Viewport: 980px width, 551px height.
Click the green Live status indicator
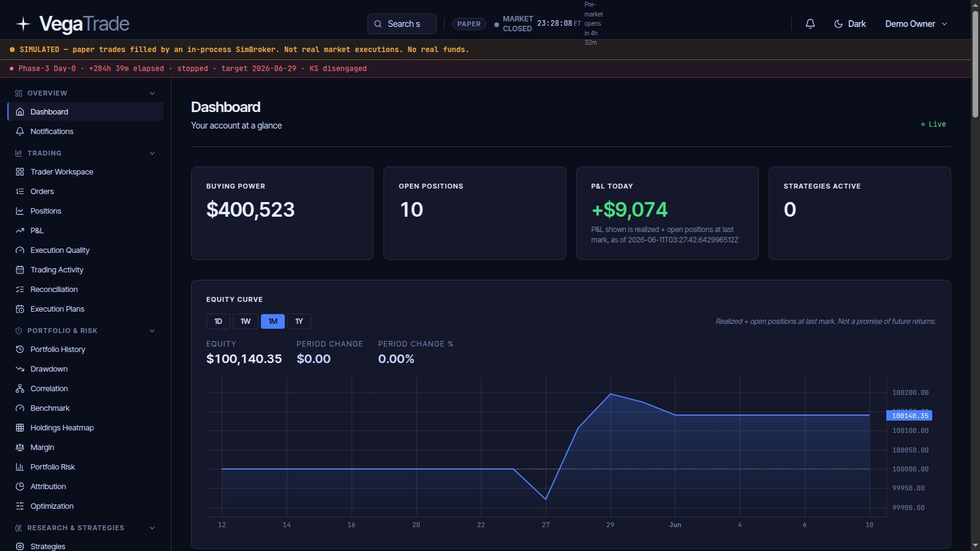933,124
